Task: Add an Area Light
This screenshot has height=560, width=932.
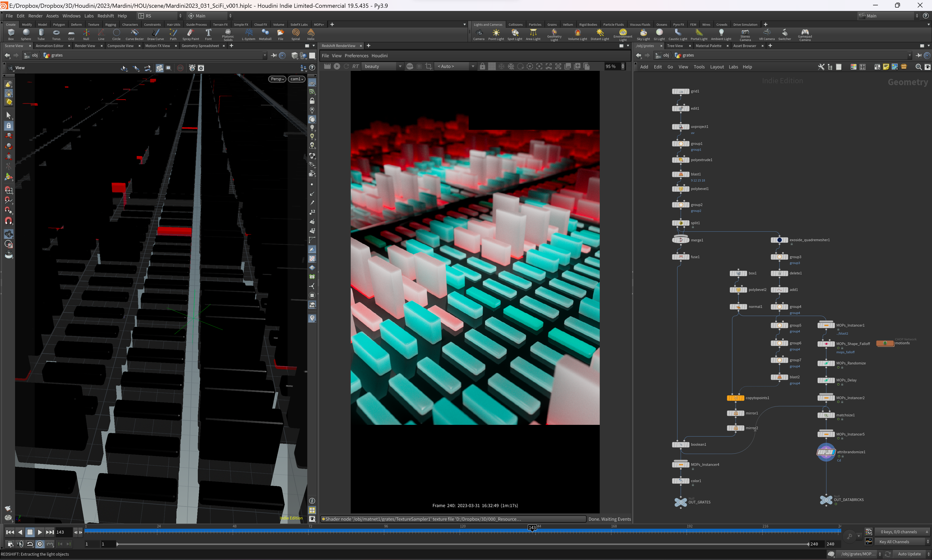Action: click(x=533, y=34)
